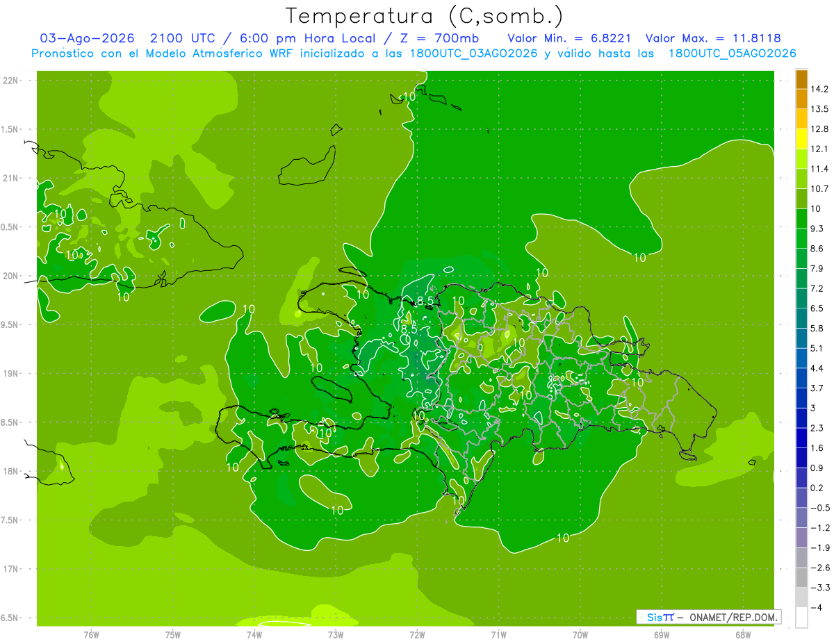The width and height of the screenshot is (834, 644).
Task: Pick the light gray swatch between -3.3 and -4
Action: (x=801, y=598)
